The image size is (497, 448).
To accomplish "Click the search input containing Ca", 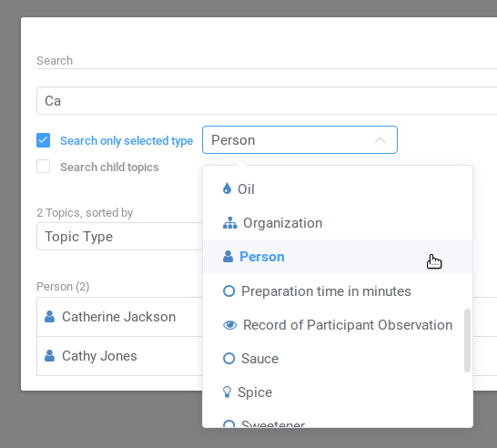I will click(x=267, y=101).
